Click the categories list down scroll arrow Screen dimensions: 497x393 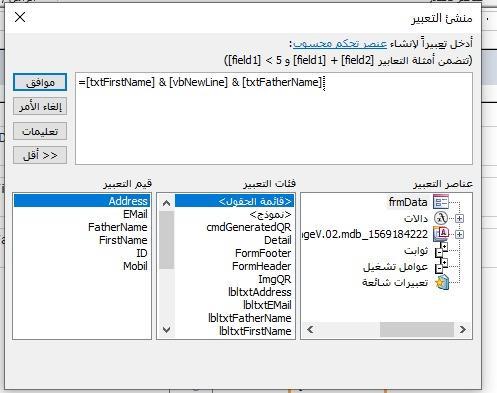[x=167, y=330]
